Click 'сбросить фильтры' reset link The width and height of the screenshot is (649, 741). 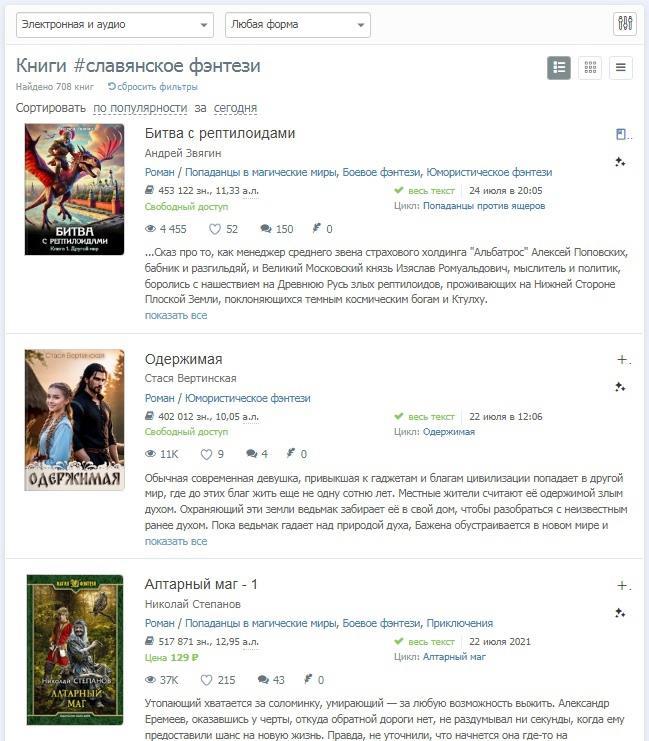[x=153, y=87]
